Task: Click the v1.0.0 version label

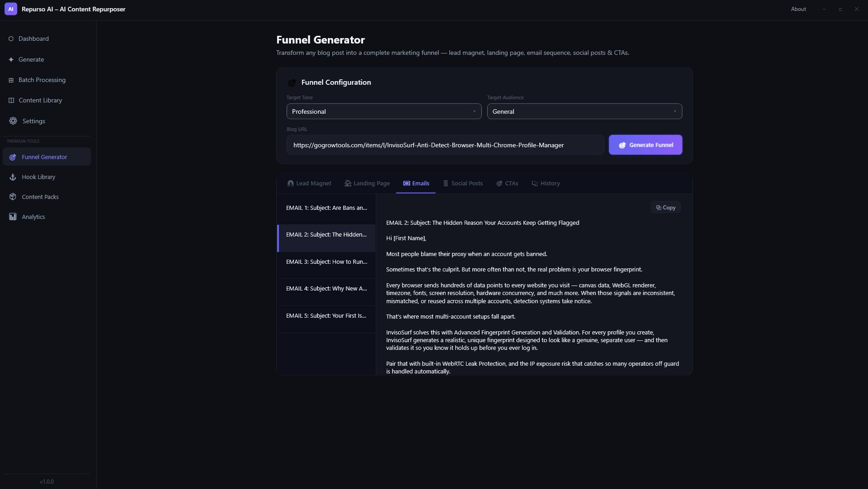Action: pyautogui.click(x=47, y=482)
